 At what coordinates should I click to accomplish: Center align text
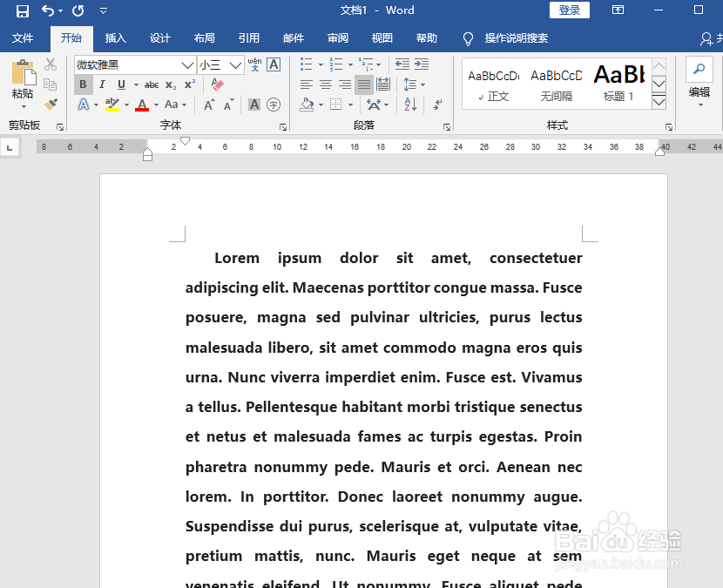326,84
